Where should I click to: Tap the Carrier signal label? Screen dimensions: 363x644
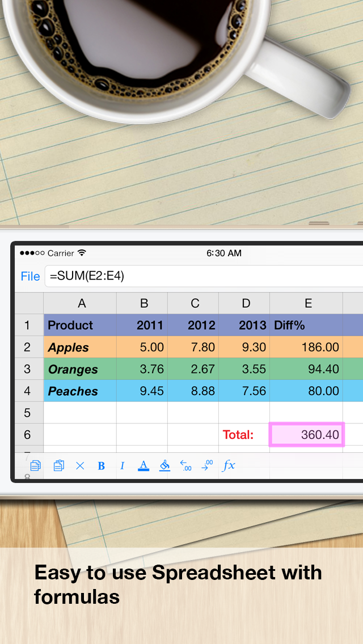coord(61,253)
